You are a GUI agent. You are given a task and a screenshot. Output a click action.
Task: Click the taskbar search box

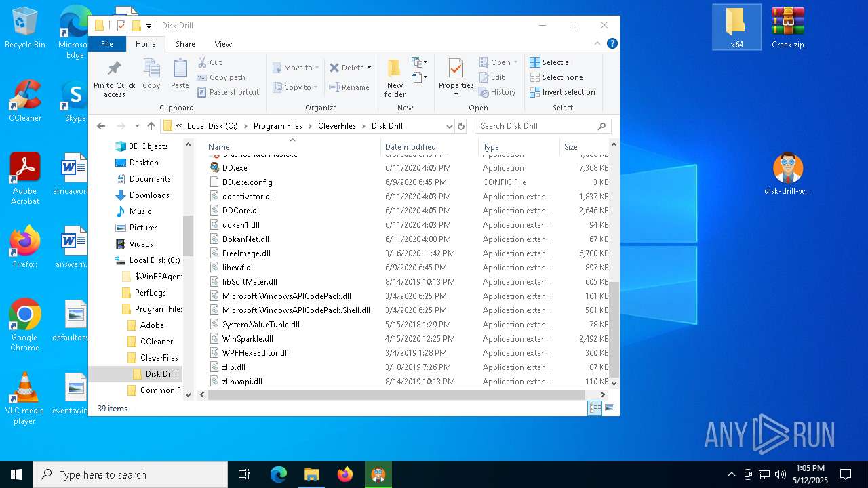[x=130, y=474]
